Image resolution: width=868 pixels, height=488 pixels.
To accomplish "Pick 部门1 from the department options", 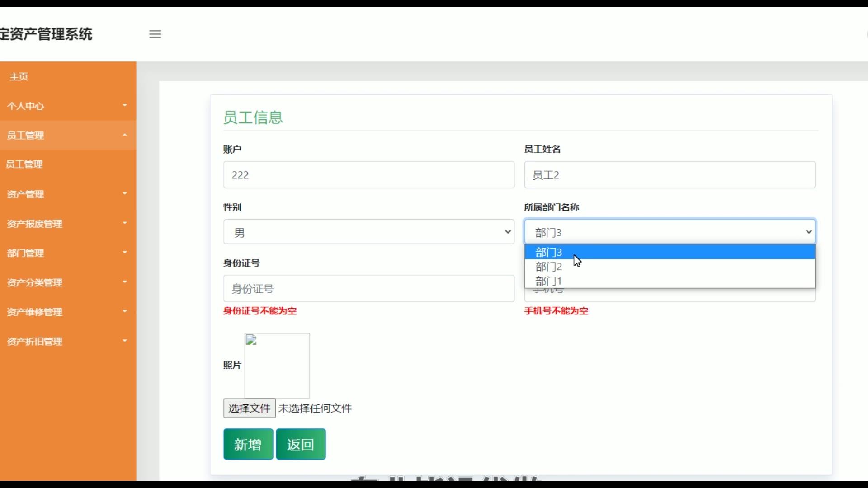I will tap(549, 281).
